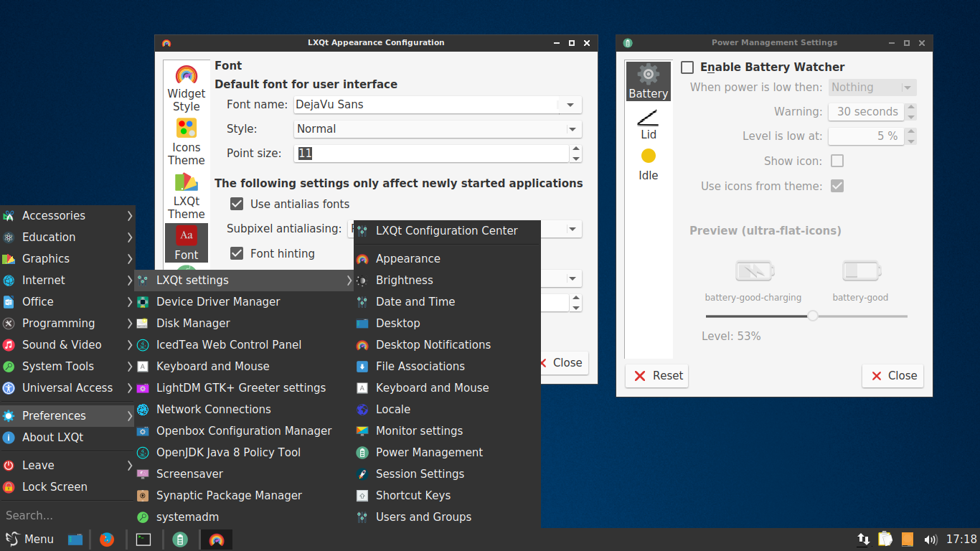Screen dimensions: 980x551
Task: Select the Font section icon
Action: (187, 242)
